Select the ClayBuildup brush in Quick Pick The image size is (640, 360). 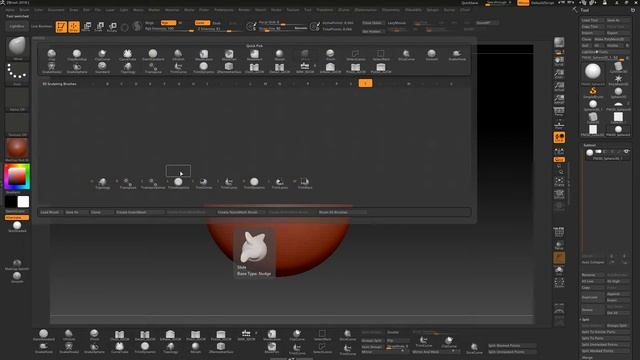[x=77, y=55]
